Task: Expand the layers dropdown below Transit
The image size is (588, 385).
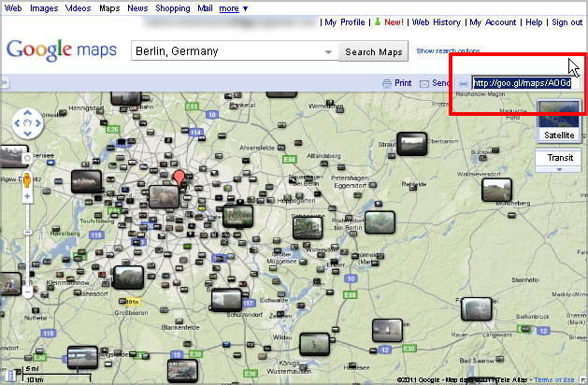Action: (x=559, y=169)
